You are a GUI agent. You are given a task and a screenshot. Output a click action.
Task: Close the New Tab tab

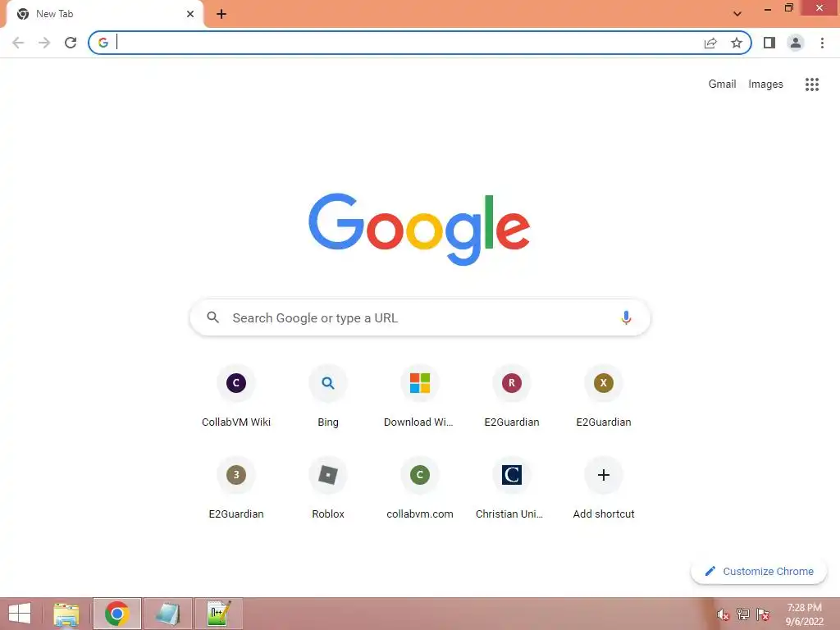pyautogui.click(x=190, y=14)
